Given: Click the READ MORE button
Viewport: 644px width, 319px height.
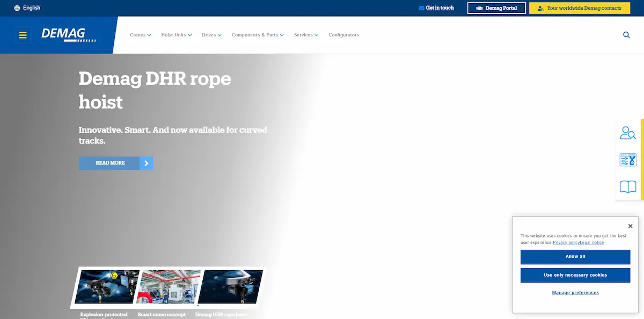Looking at the screenshot, I should 116,163.
